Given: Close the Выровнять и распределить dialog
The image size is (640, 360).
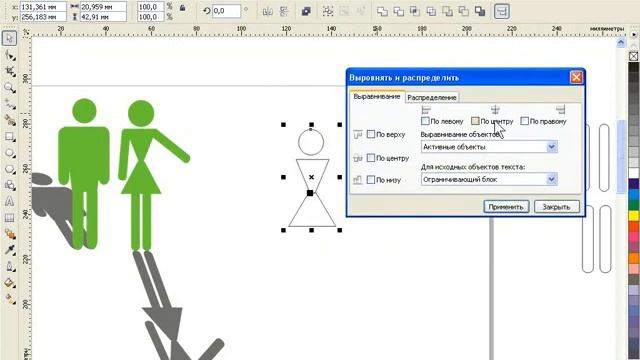Looking at the screenshot, I should coord(576,78).
